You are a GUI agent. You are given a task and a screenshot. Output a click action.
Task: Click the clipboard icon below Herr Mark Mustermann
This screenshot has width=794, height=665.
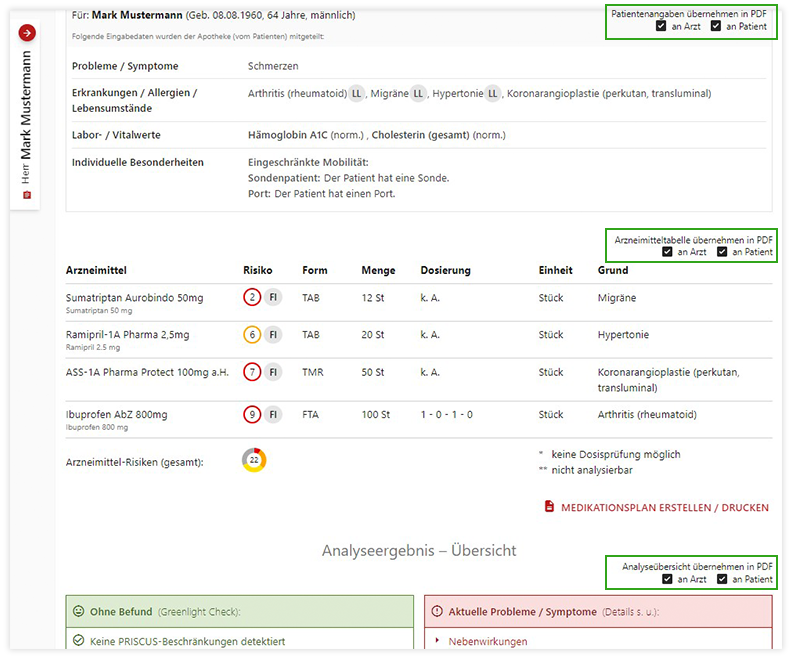click(x=27, y=195)
